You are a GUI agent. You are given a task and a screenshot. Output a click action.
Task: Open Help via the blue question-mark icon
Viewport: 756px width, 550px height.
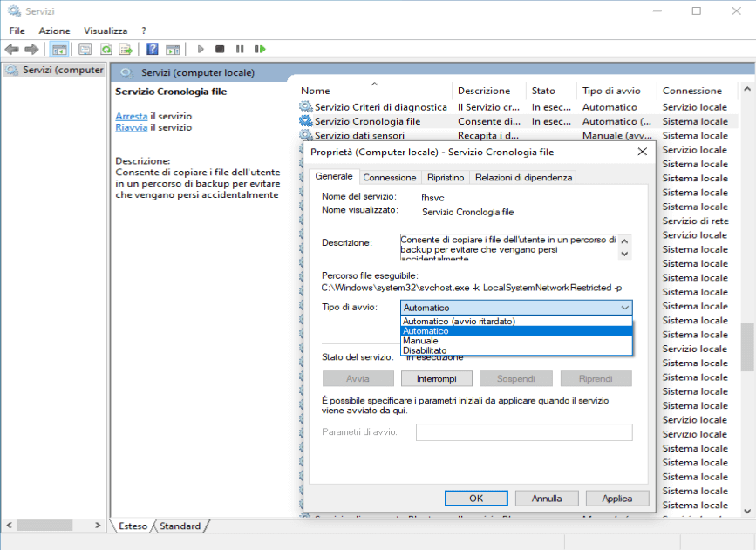pos(152,50)
